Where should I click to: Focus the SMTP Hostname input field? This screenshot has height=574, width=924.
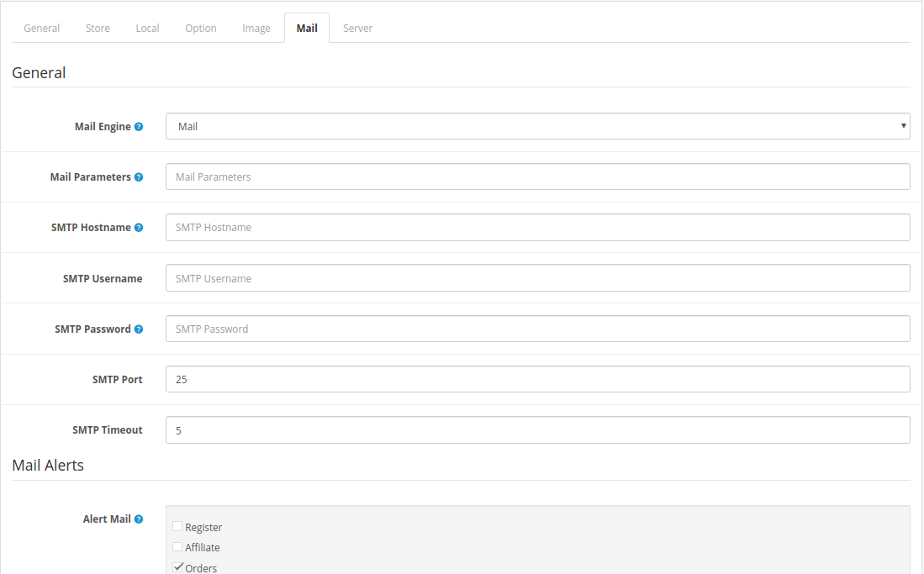(x=537, y=228)
